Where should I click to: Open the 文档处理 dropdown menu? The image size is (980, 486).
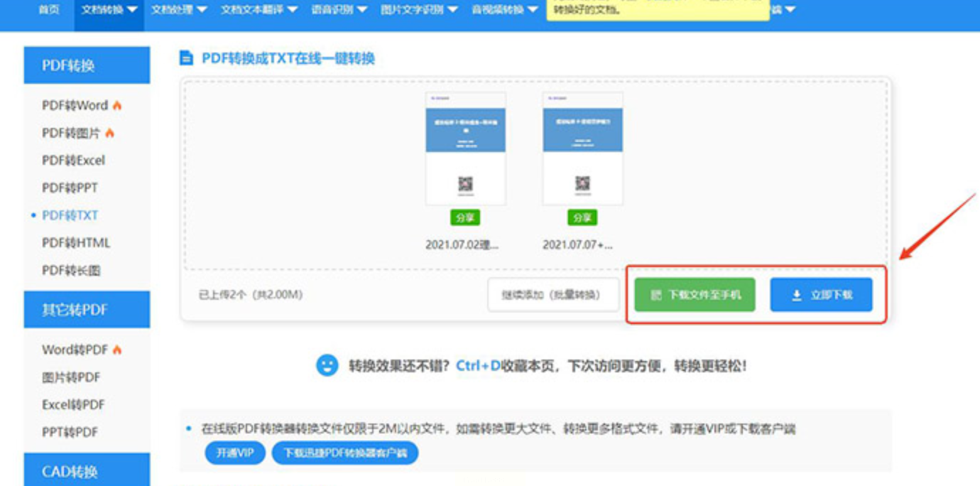[x=178, y=10]
